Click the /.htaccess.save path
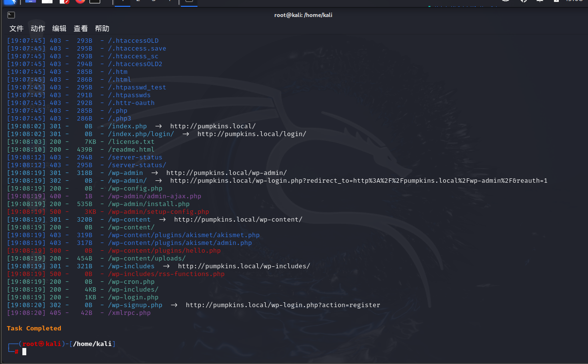 click(137, 49)
